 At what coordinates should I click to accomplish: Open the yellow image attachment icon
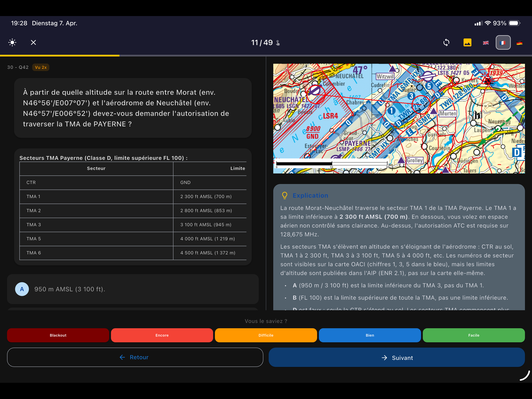click(x=467, y=43)
